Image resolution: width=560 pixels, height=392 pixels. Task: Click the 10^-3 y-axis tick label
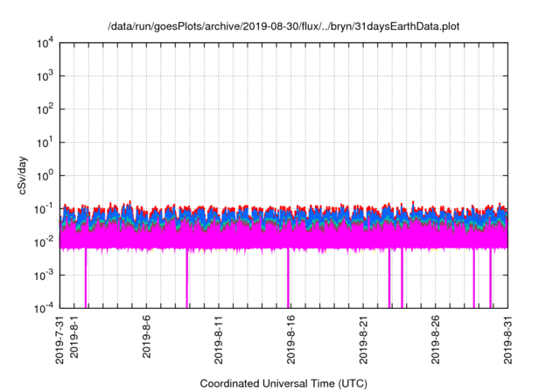click(x=42, y=275)
